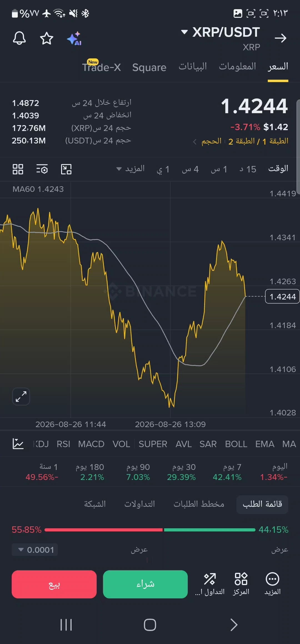Toggle the SUPER indicator

(153, 444)
